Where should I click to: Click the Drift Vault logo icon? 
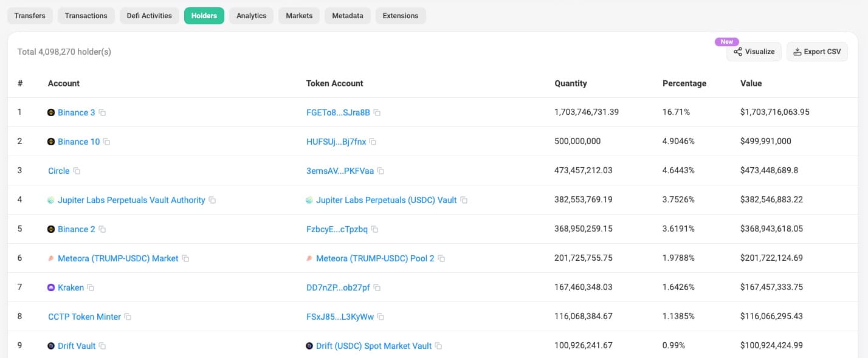51,346
